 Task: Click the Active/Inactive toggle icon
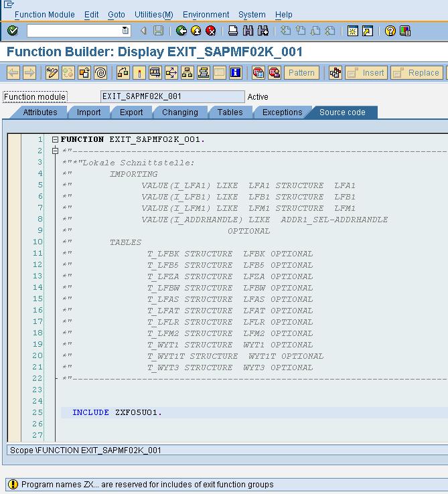(x=68, y=73)
